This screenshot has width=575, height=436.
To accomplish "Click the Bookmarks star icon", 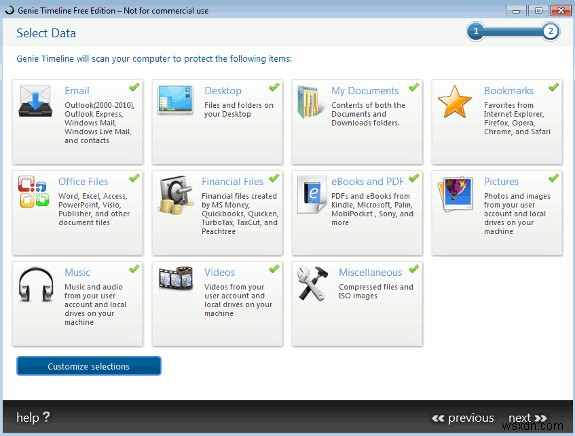I will tap(455, 102).
